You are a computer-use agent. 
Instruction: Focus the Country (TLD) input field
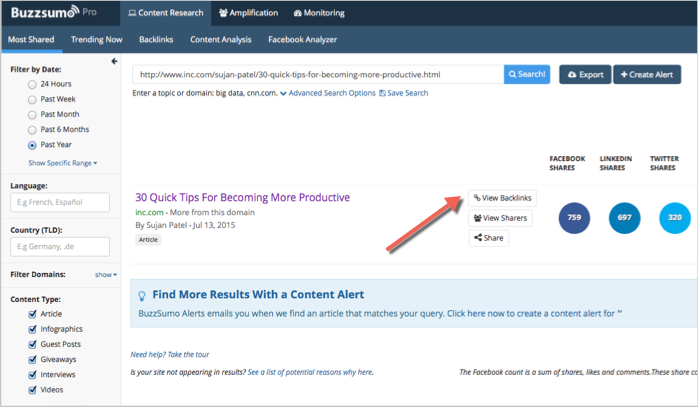click(60, 246)
